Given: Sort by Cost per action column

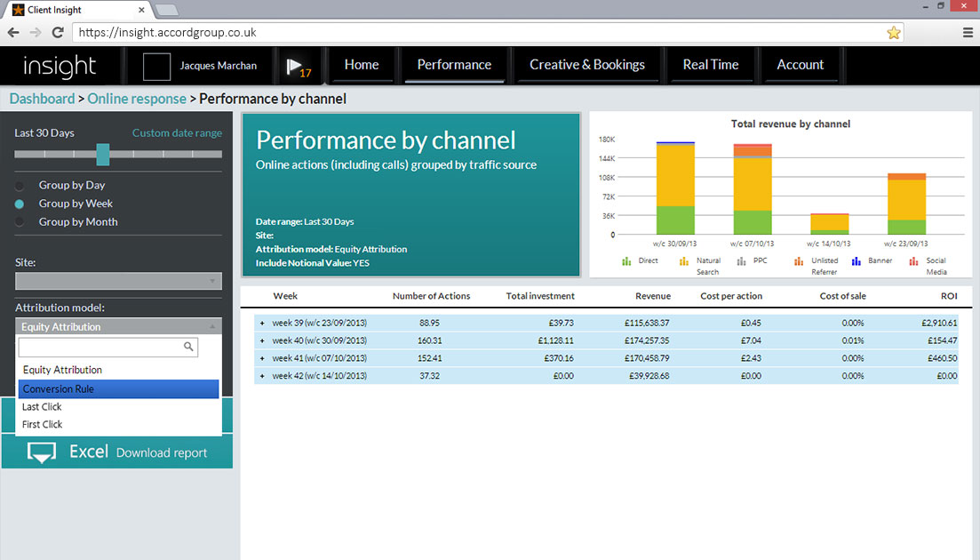Looking at the screenshot, I should [731, 296].
